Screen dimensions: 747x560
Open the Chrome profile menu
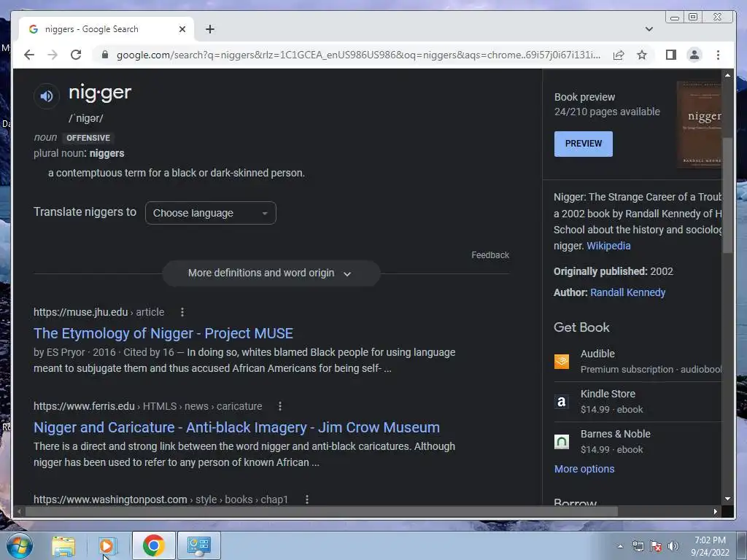pyautogui.click(x=694, y=55)
